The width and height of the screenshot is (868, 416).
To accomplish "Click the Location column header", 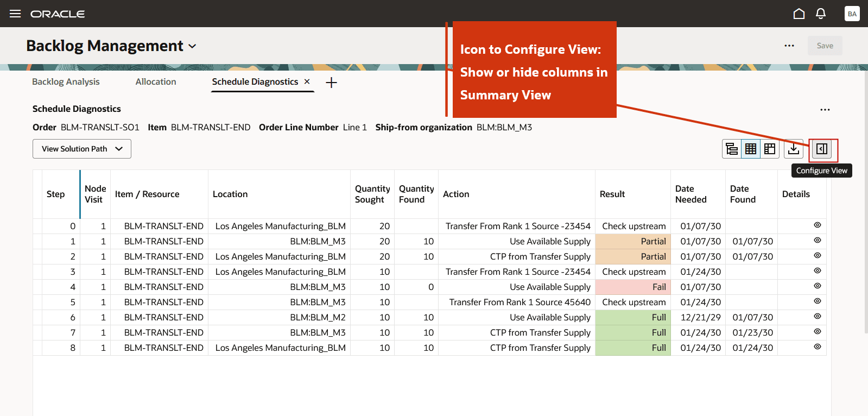I will click(x=279, y=194).
